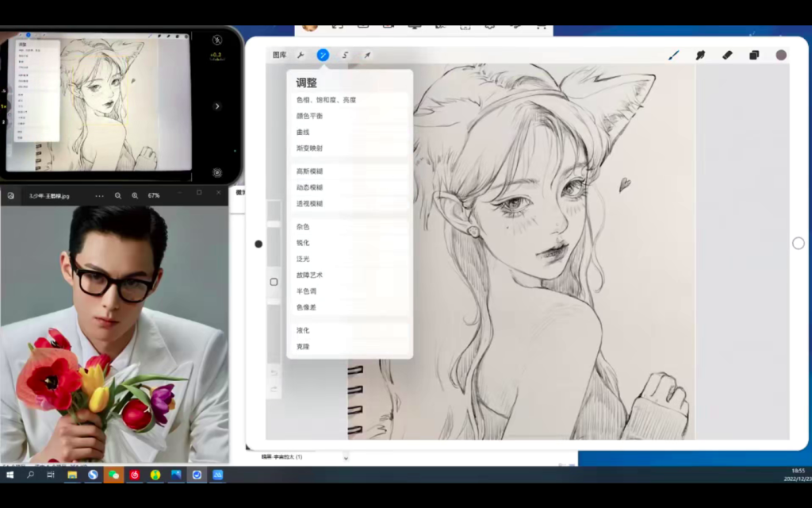Open the more options menu in image viewer
The height and width of the screenshot is (508, 812).
pyautogui.click(x=99, y=196)
